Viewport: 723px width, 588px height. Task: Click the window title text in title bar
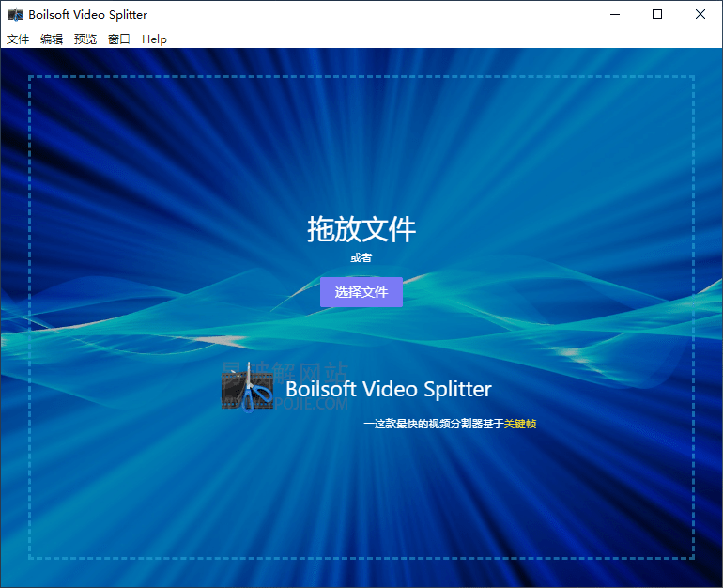point(88,15)
